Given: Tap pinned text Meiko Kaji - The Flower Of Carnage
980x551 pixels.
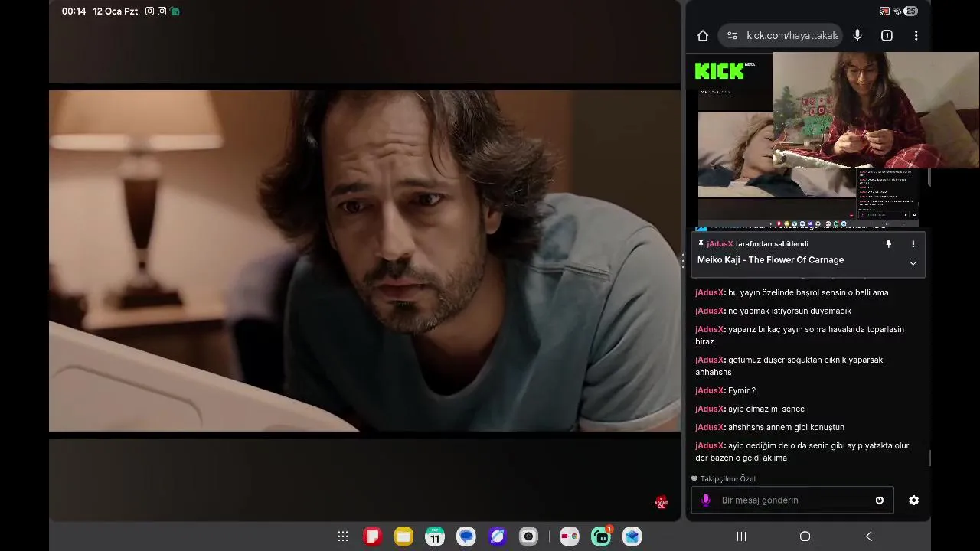Looking at the screenshot, I should [770, 260].
